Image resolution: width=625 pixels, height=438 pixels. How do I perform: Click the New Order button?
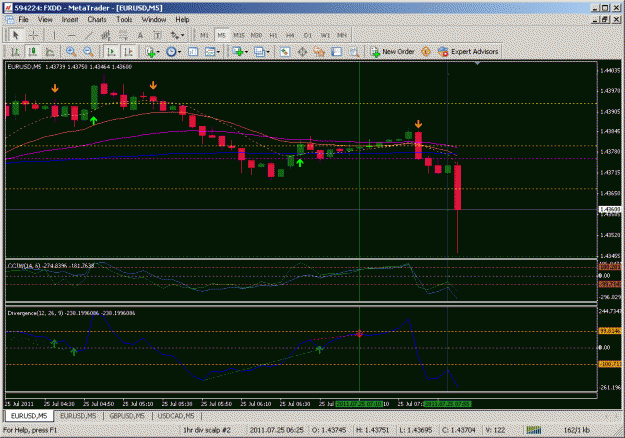393,51
